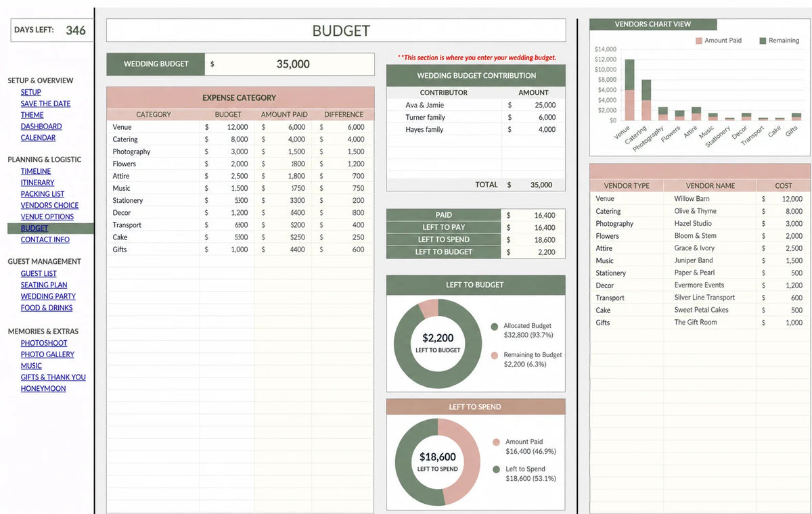The width and height of the screenshot is (812, 514).
Task: Go to SEATING PLAN link
Action: [x=44, y=285]
